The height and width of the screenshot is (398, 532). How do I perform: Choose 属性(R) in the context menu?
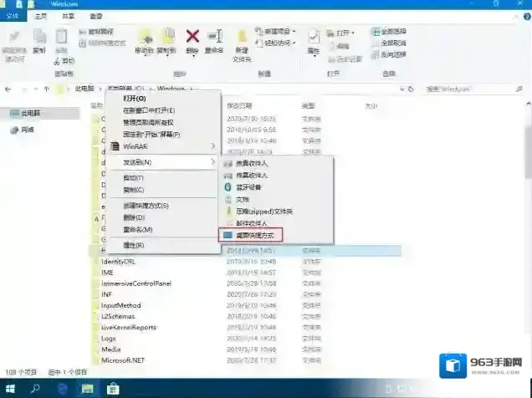163,245
